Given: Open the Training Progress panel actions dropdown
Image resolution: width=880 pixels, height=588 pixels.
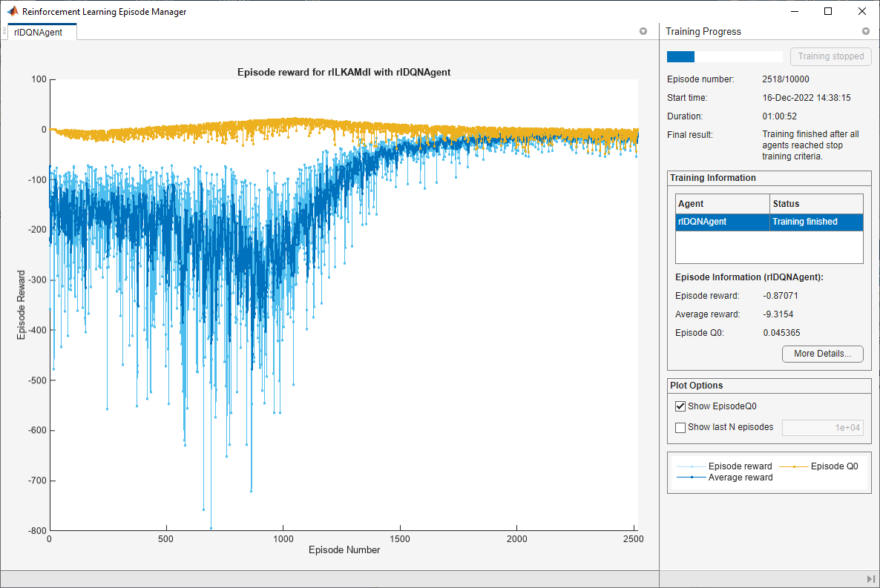Looking at the screenshot, I should [x=865, y=32].
